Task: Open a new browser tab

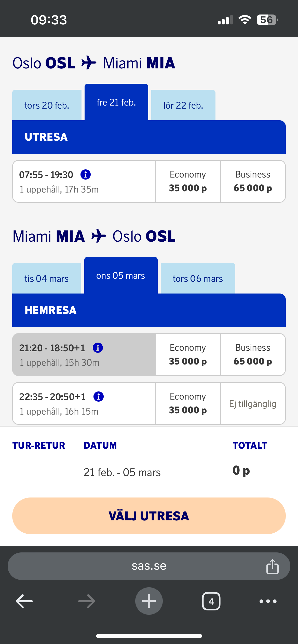Action: pos(149,601)
